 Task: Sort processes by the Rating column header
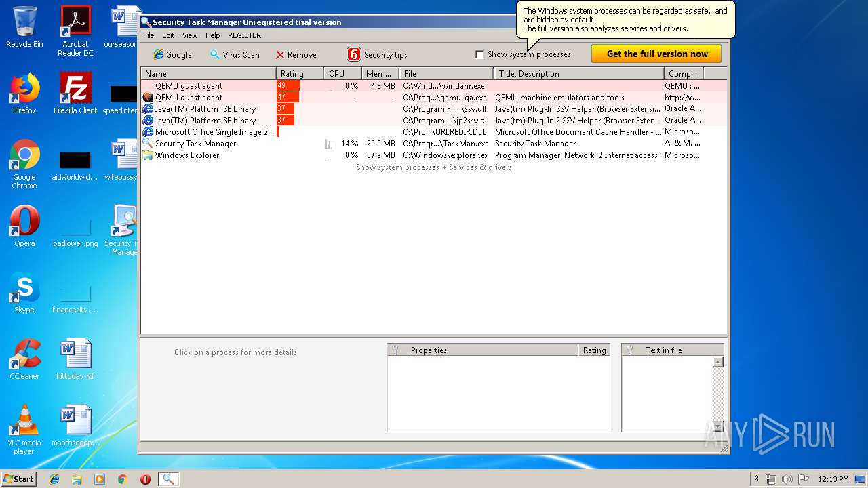pyautogui.click(x=300, y=73)
